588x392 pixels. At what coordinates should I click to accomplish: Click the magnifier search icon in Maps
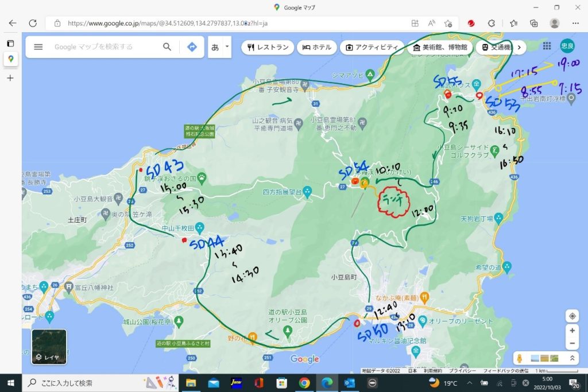[167, 47]
